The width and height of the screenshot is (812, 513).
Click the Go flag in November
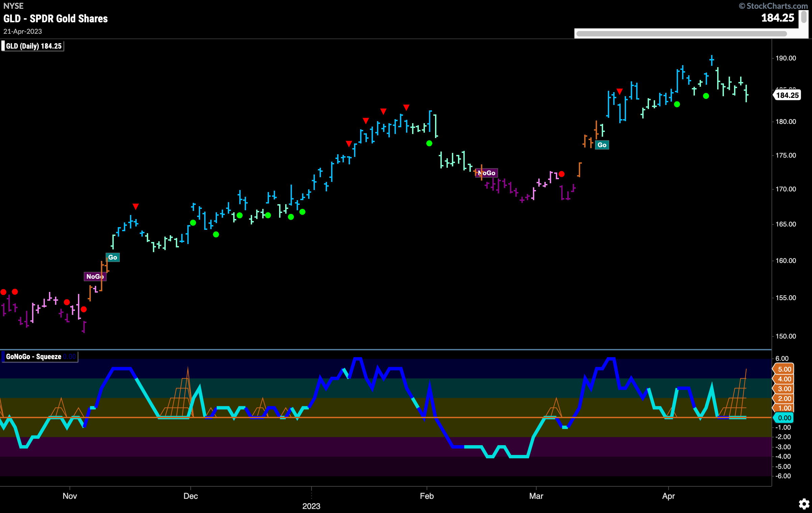point(112,258)
